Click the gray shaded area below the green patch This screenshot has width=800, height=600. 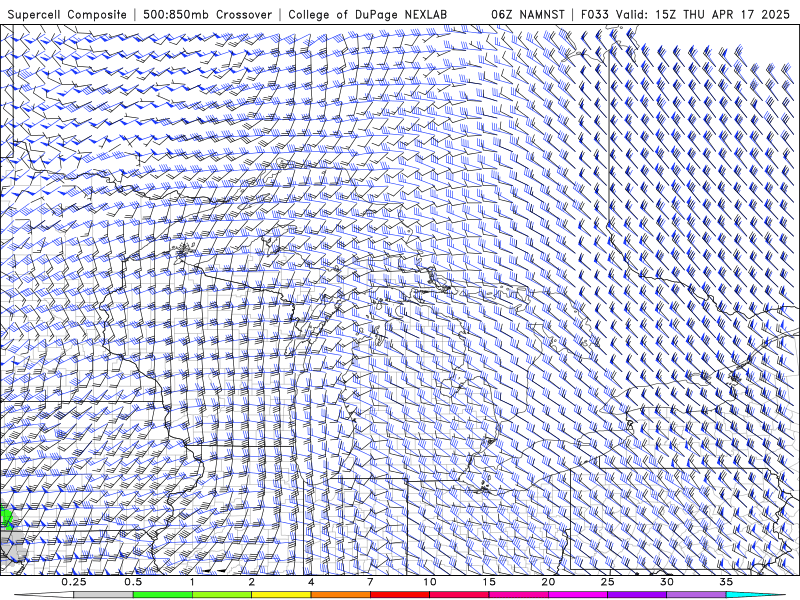click(12, 545)
